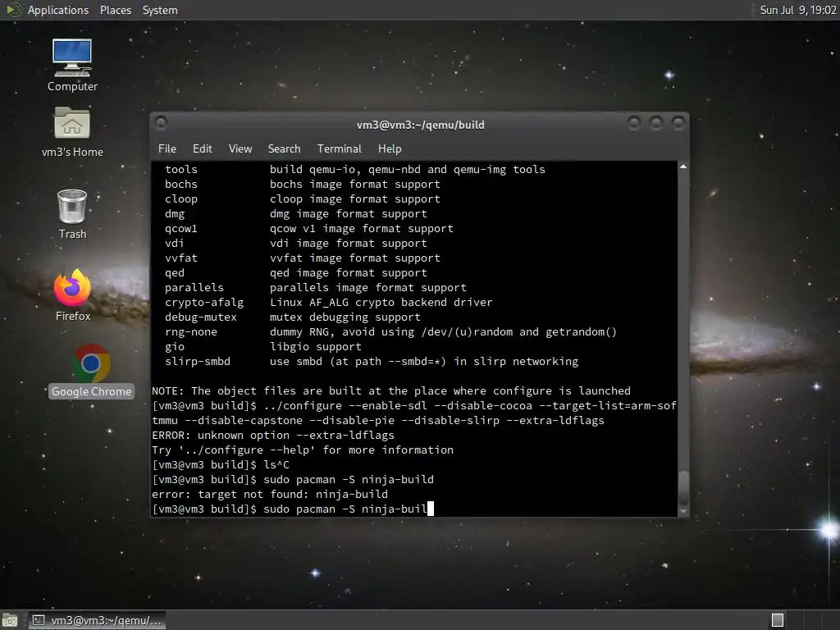840x630 pixels.
Task: Click the 'tools' option name
Action: (x=181, y=169)
